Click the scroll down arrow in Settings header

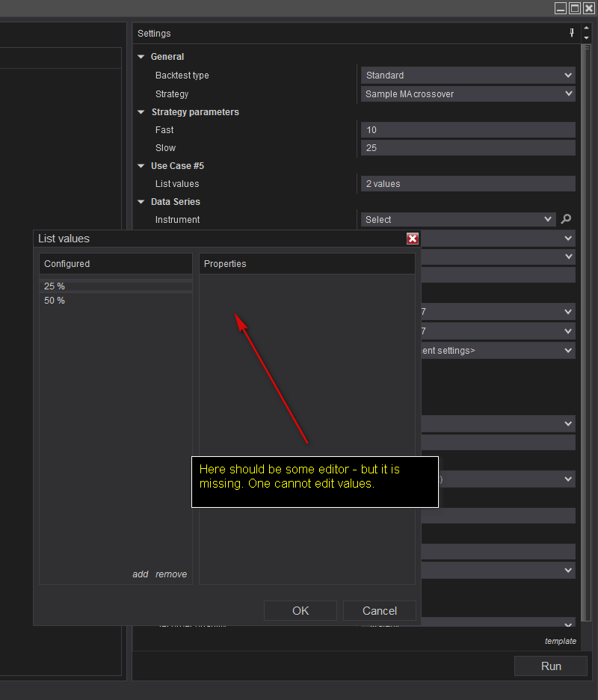click(586, 38)
